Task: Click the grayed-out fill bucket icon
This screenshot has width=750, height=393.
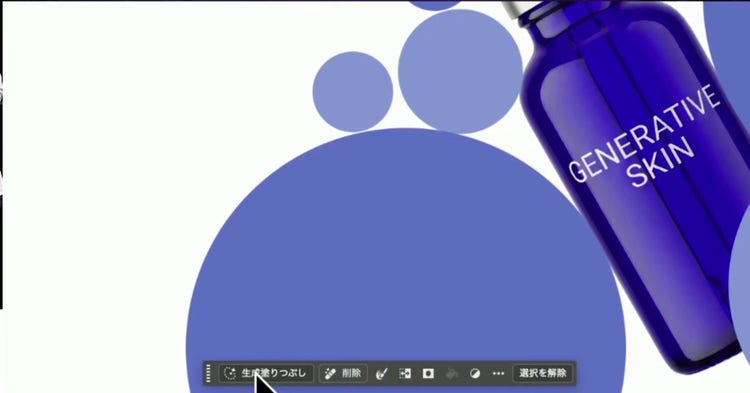Action: [x=452, y=373]
